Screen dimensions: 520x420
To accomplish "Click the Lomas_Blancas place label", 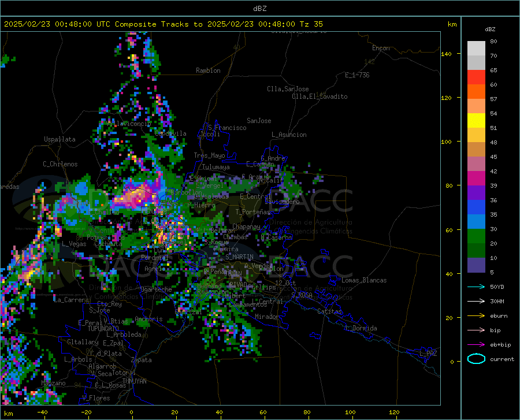I will click(364, 280).
